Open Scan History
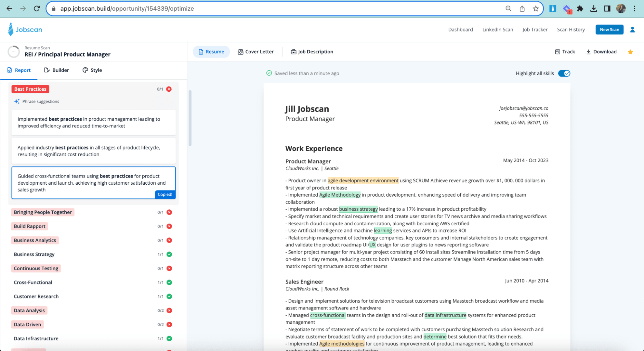 click(x=571, y=30)
